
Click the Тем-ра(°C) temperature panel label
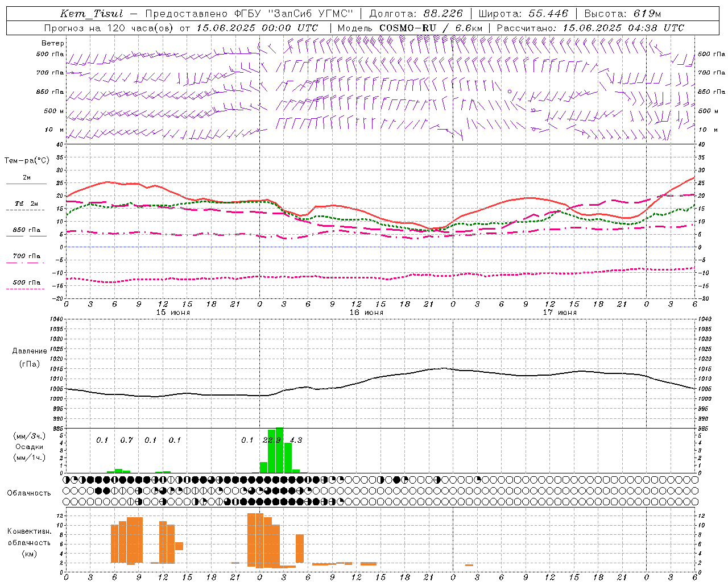27,161
